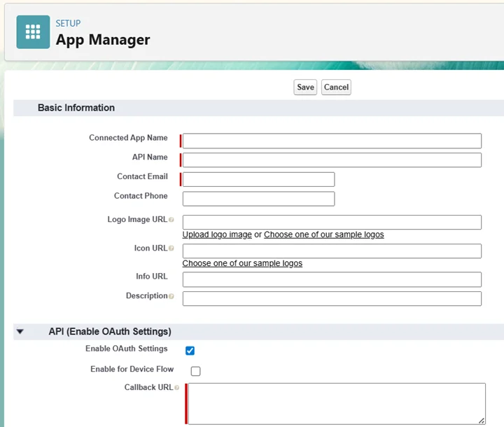Viewport: 504px width, 427px height.
Task: Grab the Callback URL textarea resize handle
Action: (x=481, y=420)
